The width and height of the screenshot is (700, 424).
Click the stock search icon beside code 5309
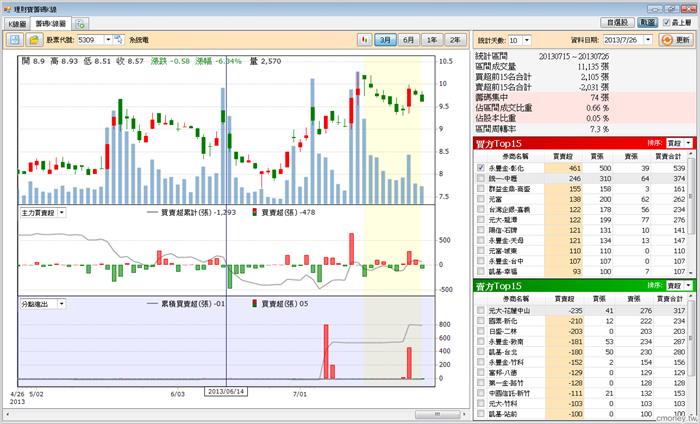point(118,40)
